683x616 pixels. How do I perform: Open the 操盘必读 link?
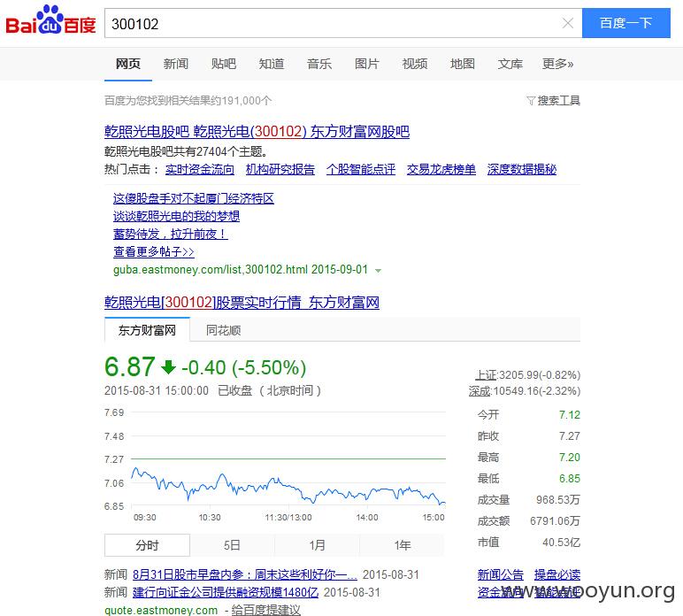pos(557,574)
